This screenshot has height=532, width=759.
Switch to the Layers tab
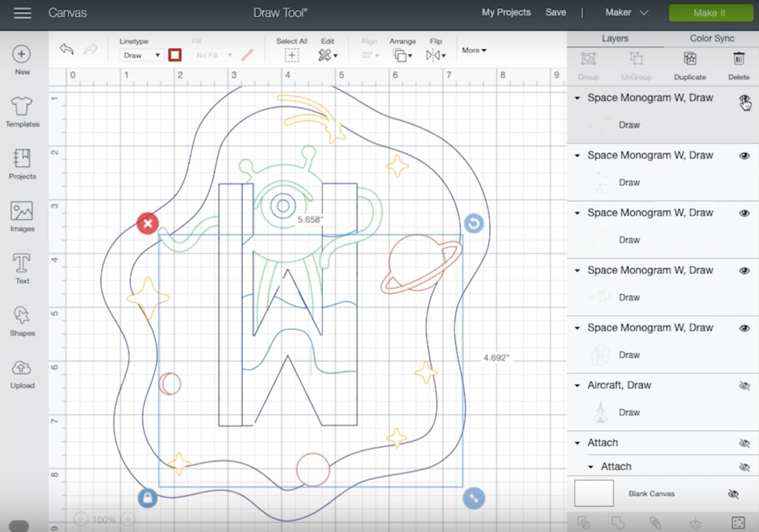pos(615,38)
